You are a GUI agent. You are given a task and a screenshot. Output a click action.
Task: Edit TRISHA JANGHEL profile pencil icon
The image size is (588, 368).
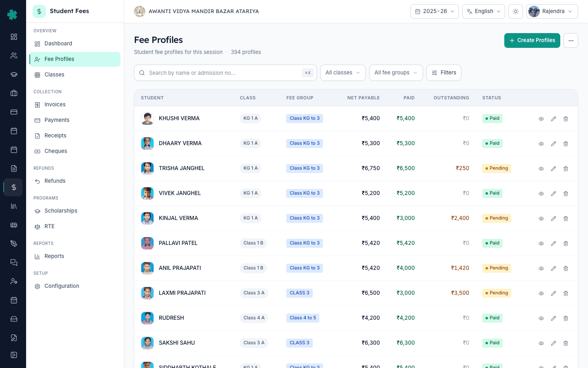coord(553,168)
